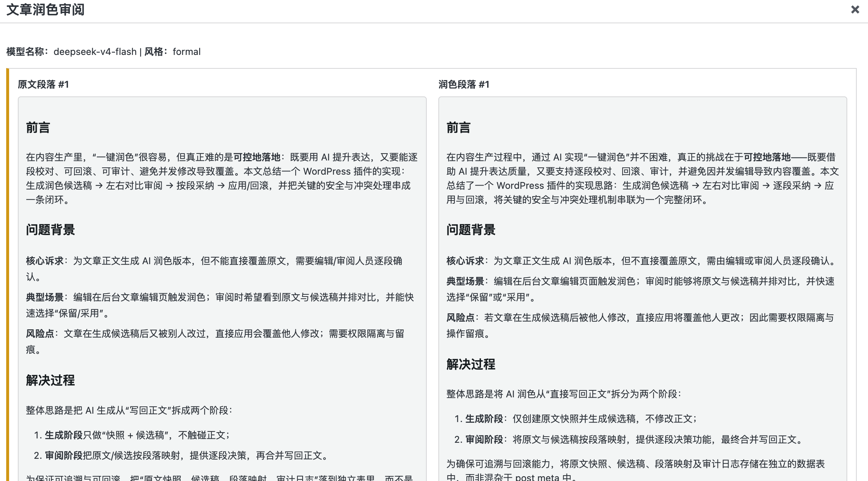
Task: Close the 文章润色审阅 dialog
Action: [855, 9]
